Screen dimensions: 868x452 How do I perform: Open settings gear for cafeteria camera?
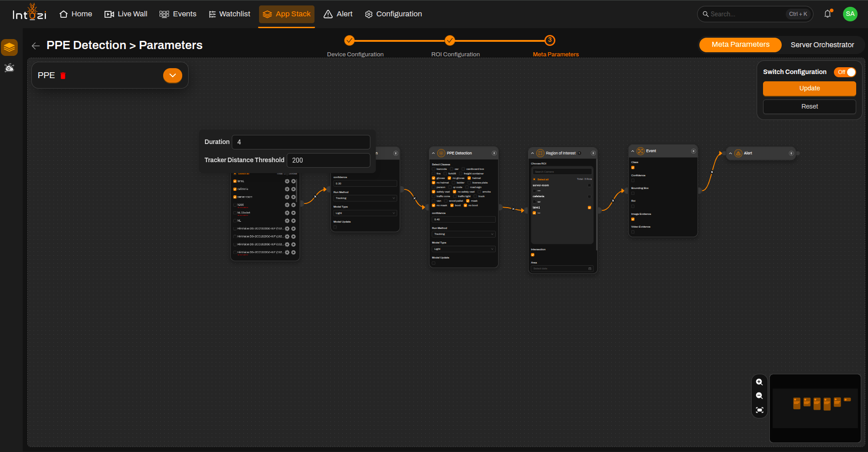point(287,189)
